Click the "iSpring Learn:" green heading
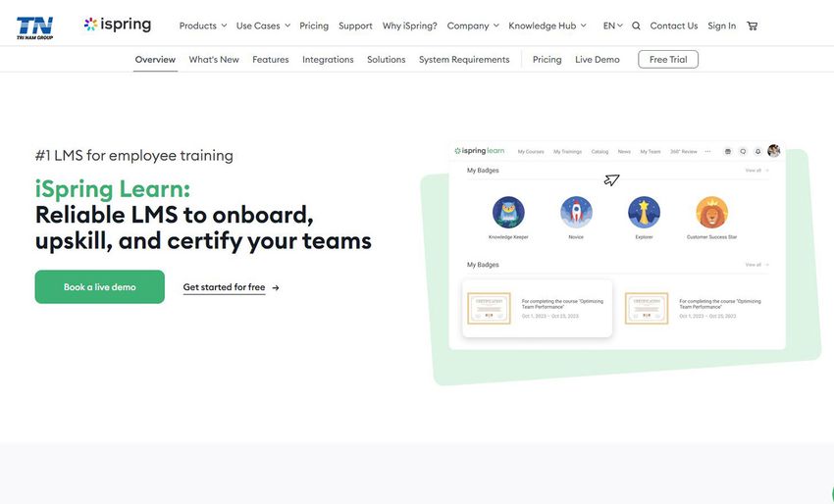Viewport: 834px width, 504px height. tap(113, 188)
